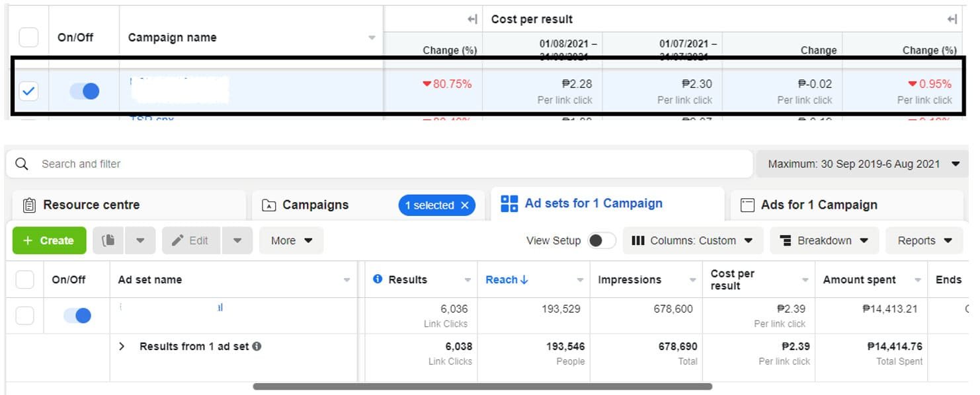
Task: Click the duplicate ad set icon
Action: [108, 241]
